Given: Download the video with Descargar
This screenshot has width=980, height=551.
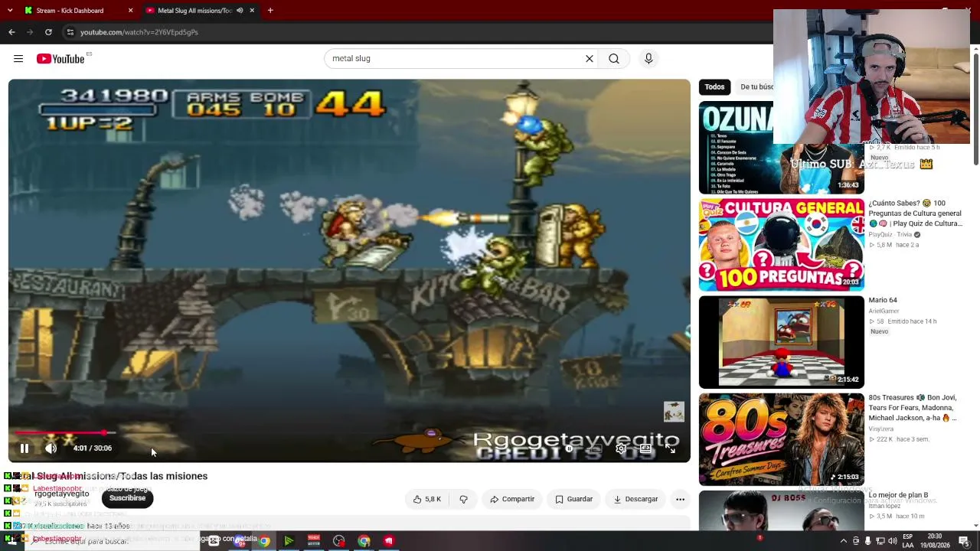Looking at the screenshot, I should click(x=635, y=499).
